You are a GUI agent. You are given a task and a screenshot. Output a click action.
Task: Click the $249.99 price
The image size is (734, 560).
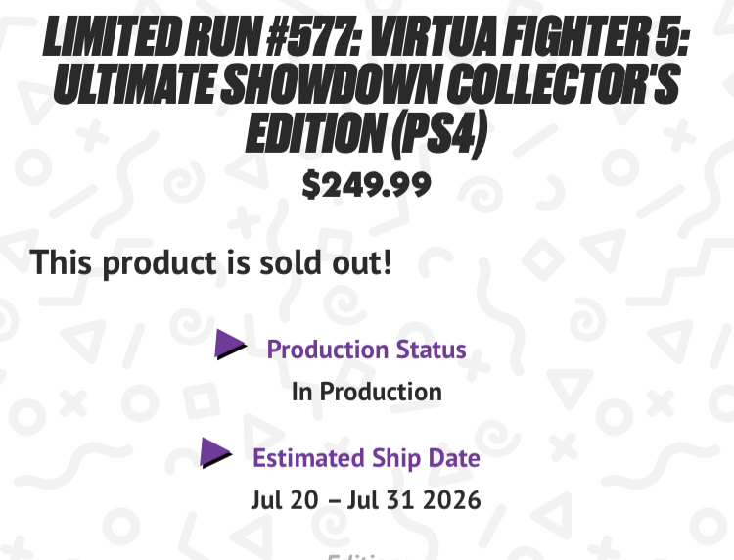coord(366,183)
